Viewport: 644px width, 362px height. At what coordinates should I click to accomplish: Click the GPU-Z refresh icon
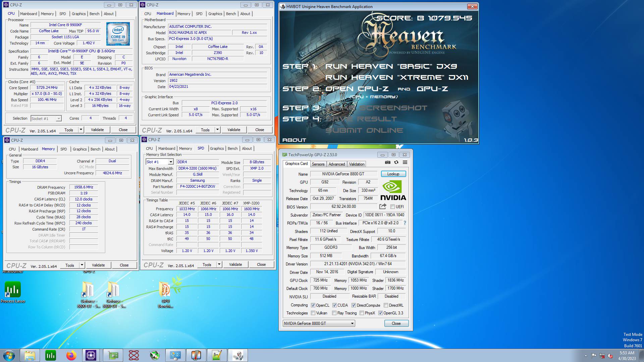click(x=396, y=162)
